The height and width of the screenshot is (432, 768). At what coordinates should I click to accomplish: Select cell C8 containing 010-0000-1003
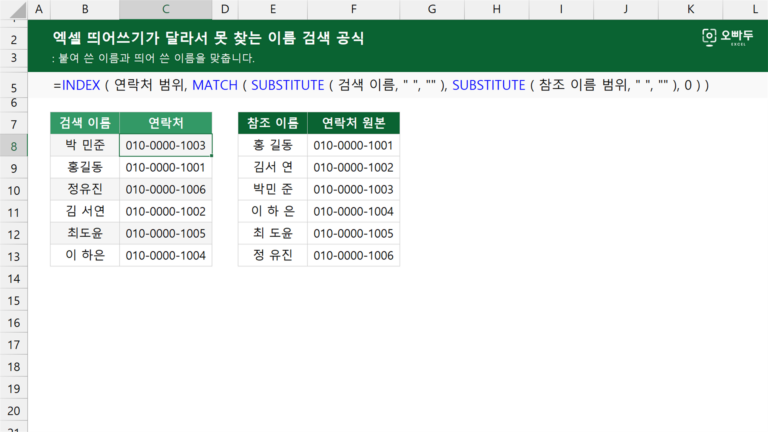166,145
